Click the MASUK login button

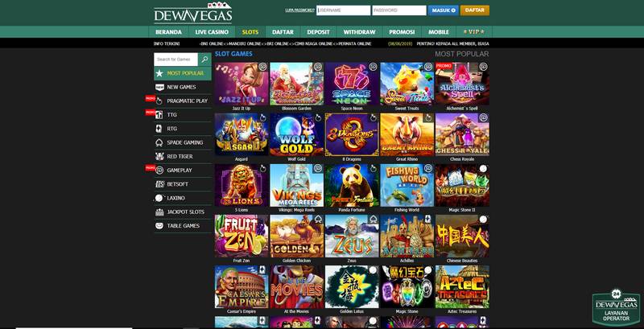tap(444, 10)
